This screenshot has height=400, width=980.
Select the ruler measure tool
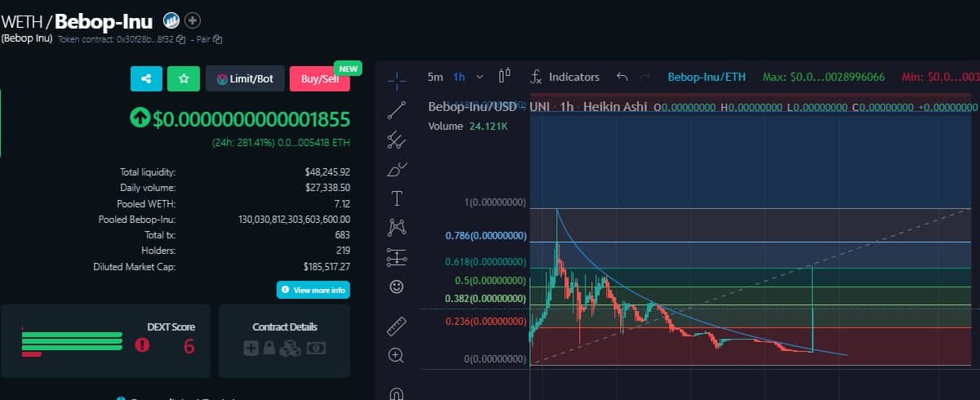pos(397,326)
